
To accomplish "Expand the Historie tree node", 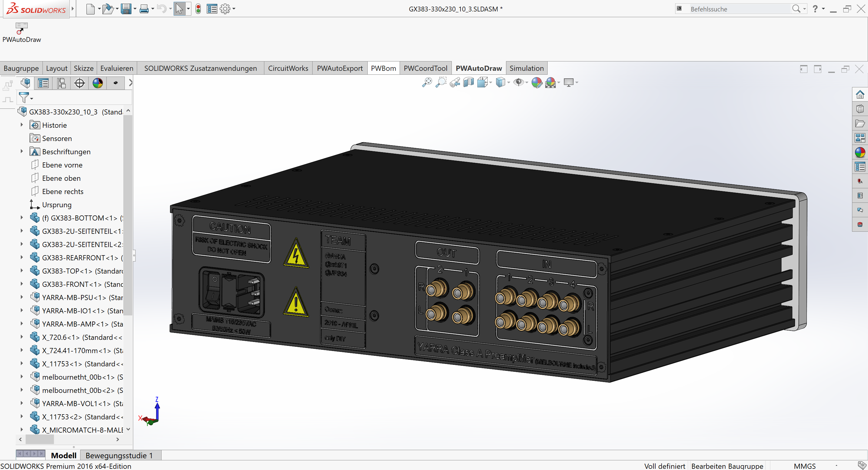I will pos(22,125).
